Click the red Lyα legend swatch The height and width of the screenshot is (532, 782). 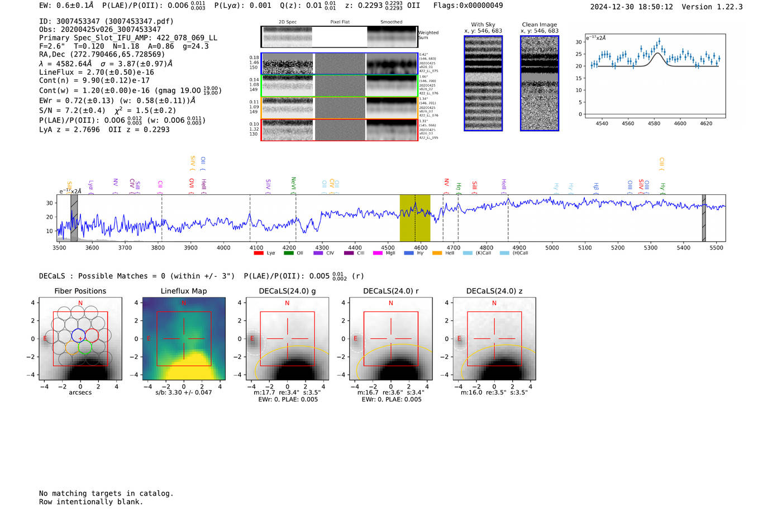tap(258, 253)
